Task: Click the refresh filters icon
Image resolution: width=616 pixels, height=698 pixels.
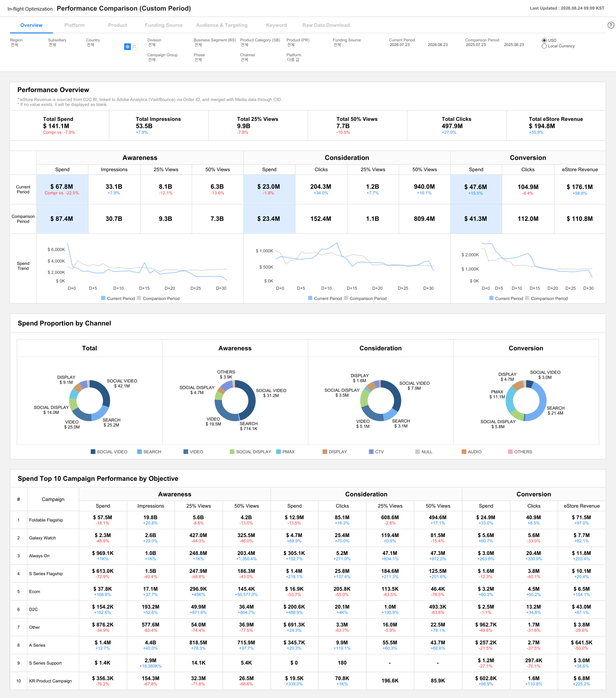Action: (134, 47)
